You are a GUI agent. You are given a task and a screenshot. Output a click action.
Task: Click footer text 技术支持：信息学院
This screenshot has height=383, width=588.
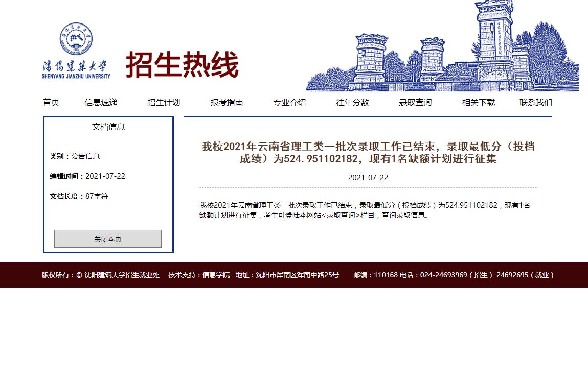click(199, 275)
